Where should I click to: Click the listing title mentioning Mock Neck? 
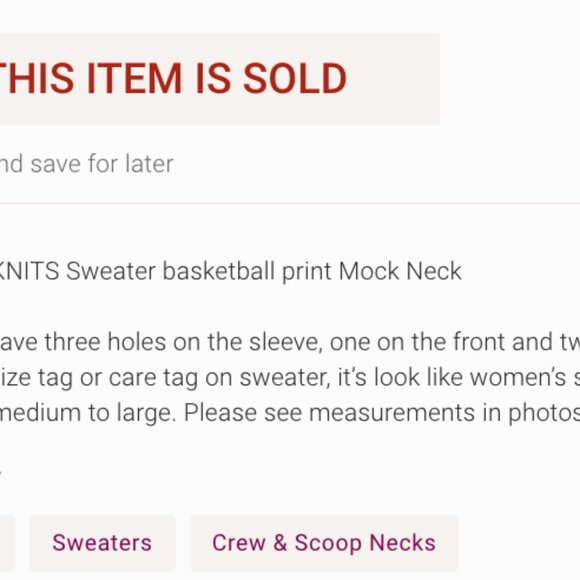click(x=230, y=272)
